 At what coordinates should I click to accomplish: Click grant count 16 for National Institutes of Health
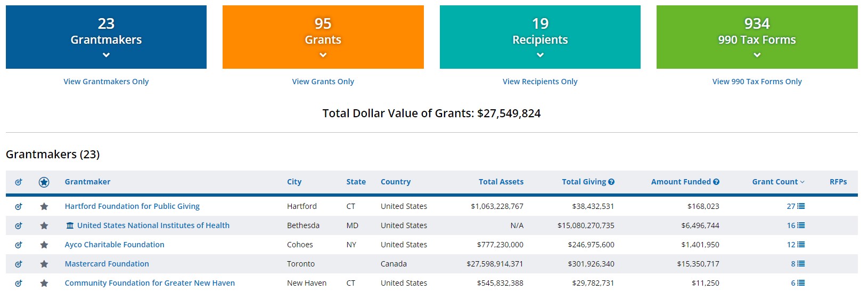pyautogui.click(x=791, y=225)
